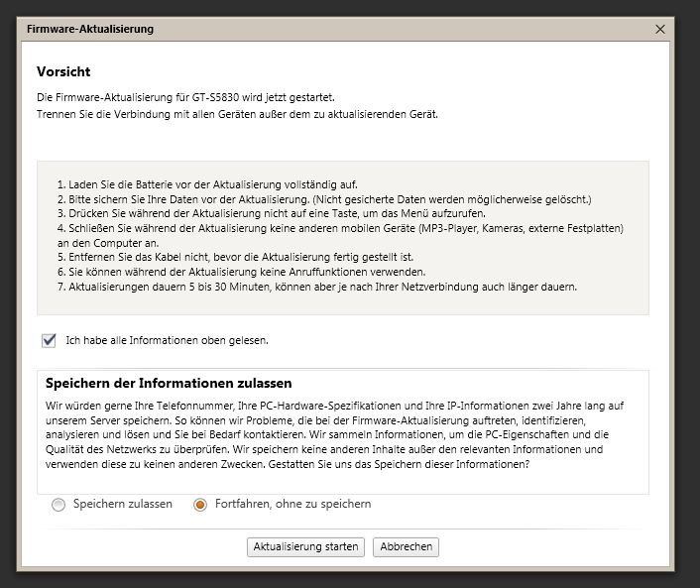This screenshot has height=588, width=700.
Task: Click the Ich habe alle Informationen label text
Action: pos(168,340)
